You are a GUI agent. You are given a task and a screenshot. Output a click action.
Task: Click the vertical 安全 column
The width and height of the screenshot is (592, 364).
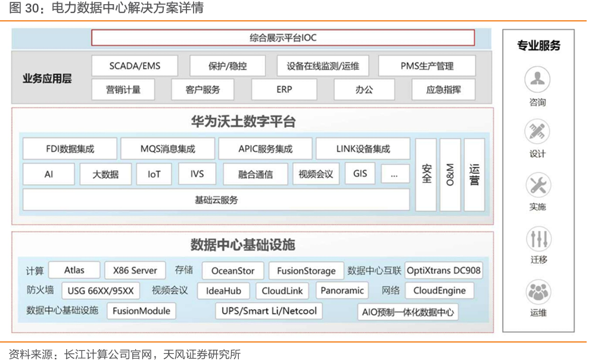(x=426, y=175)
